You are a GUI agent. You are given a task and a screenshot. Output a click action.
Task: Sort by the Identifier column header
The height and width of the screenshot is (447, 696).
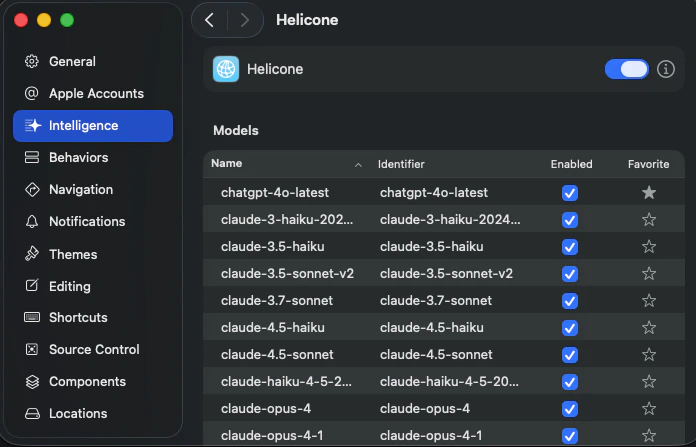pyautogui.click(x=401, y=164)
